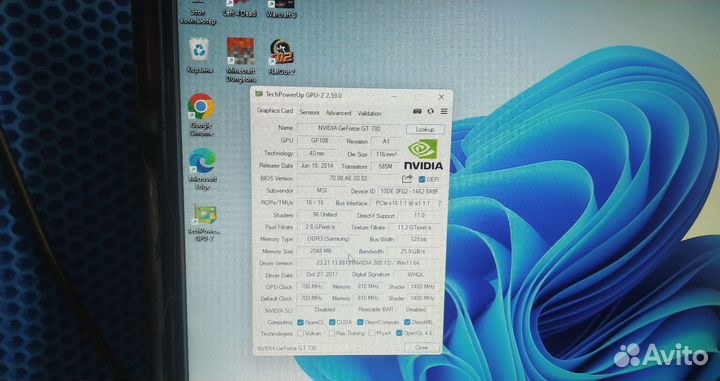Open the Google Chrome desktop shortcut
This screenshot has height=381, width=720.
201,115
